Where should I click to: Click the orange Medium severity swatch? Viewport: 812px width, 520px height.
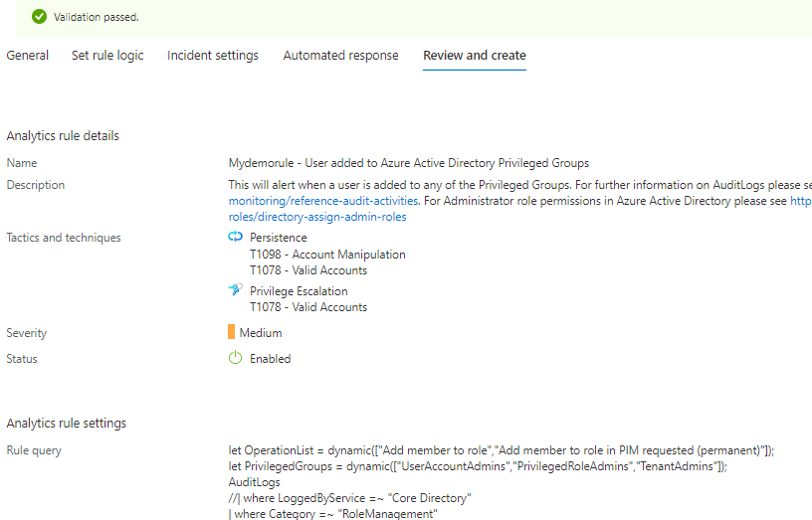click(x=231, y=333)
